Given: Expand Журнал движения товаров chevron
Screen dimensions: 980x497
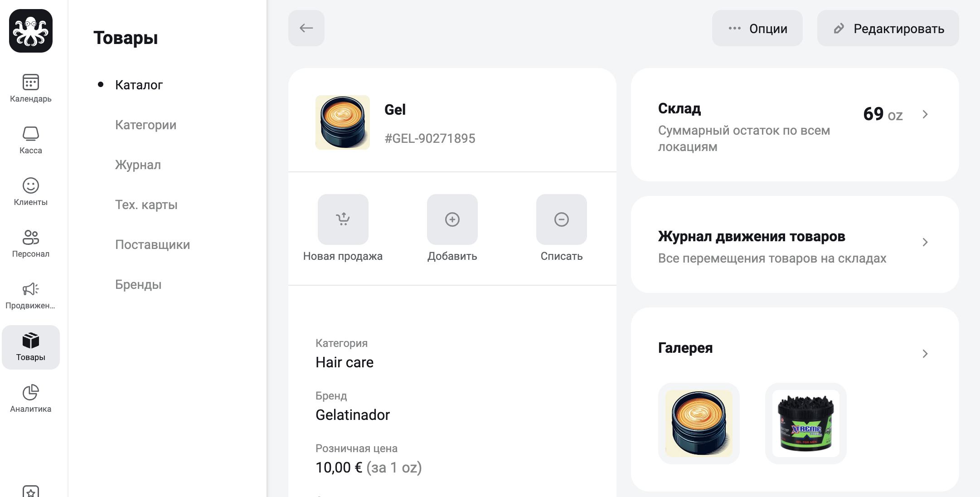Looking at the screenshot, I should (x=925, y=242).
